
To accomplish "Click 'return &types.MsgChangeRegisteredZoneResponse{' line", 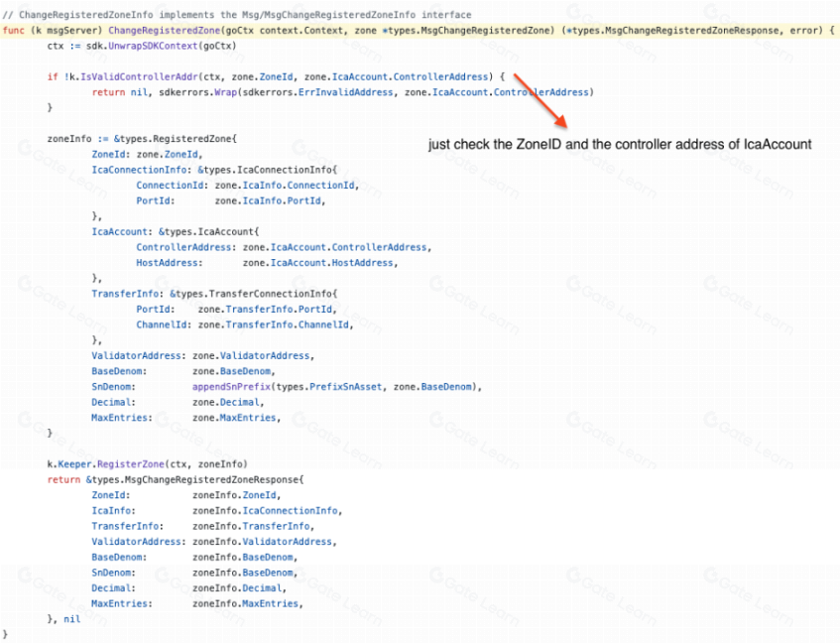I will [176, 480].
